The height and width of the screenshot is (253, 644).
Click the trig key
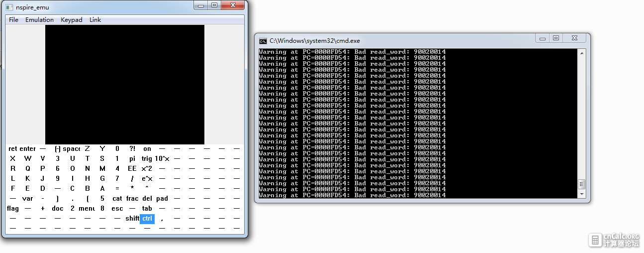point(147,159)
